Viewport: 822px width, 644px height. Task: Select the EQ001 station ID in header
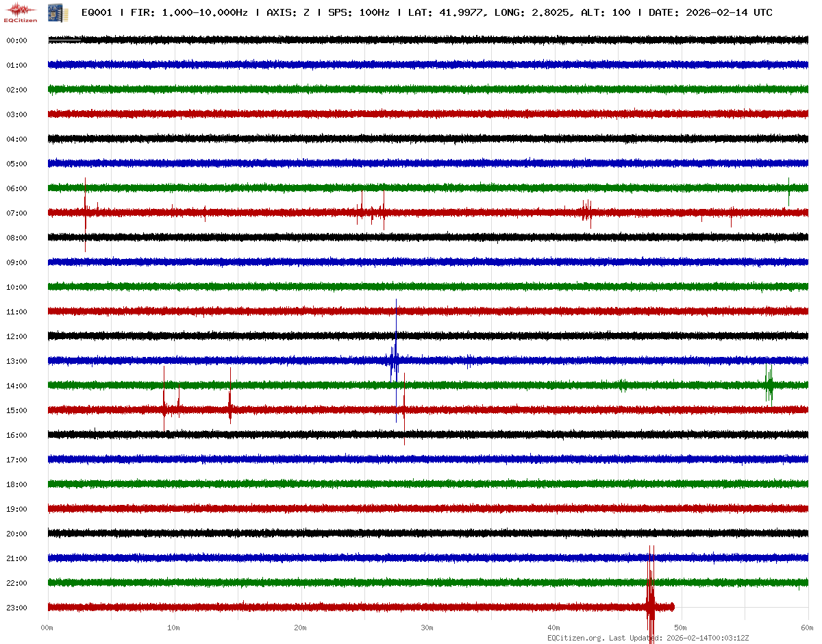[x=97, y=13]
